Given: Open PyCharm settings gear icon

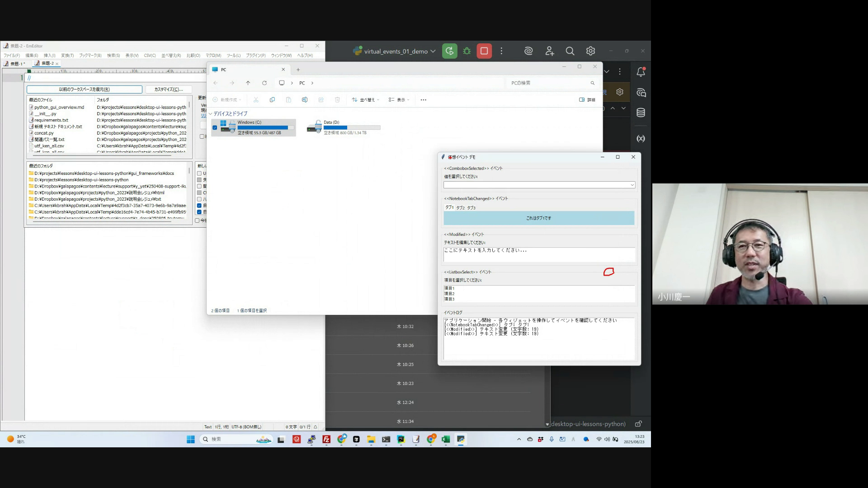Looking at the screenshot, I should 590,51.
